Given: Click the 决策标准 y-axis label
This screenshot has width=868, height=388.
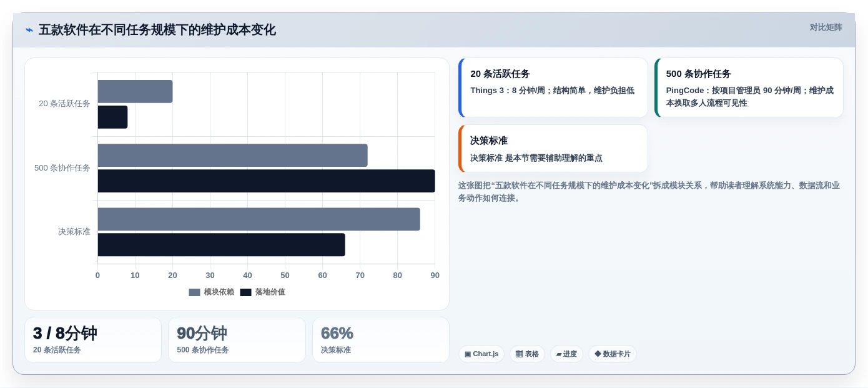Looking at the screenshot, I should 74,232.
